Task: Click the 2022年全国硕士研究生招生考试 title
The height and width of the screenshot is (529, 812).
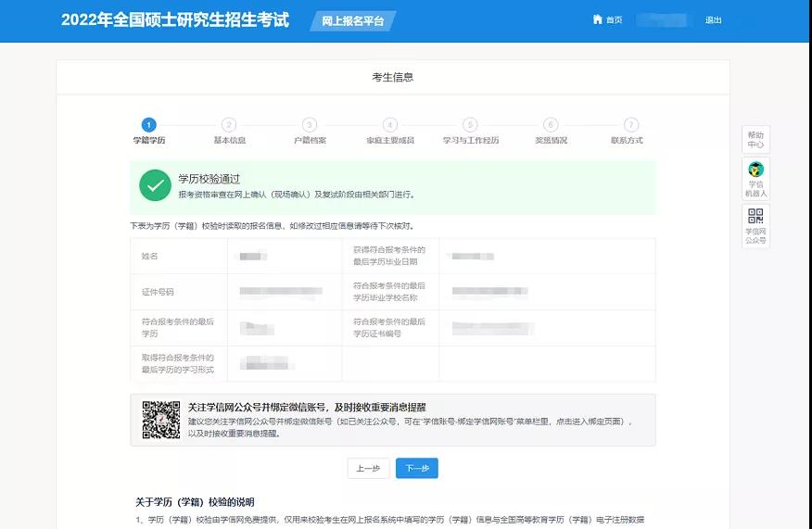Action: tap(175, 19)
